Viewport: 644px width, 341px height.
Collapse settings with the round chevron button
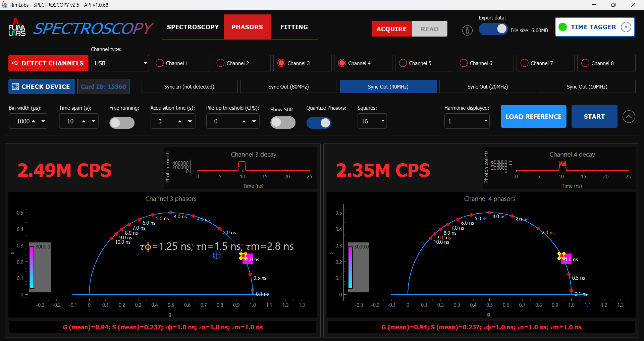pos(629,117)
